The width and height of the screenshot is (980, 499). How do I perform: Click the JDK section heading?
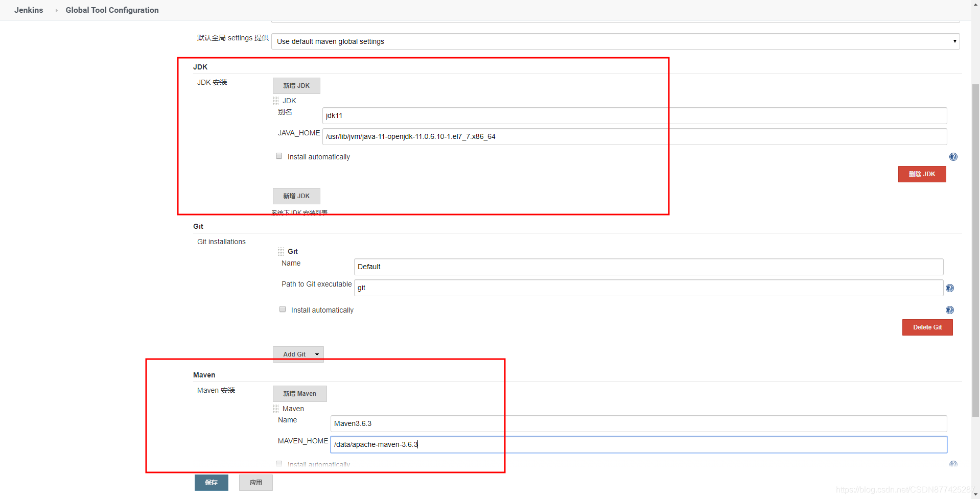[200, 67]
